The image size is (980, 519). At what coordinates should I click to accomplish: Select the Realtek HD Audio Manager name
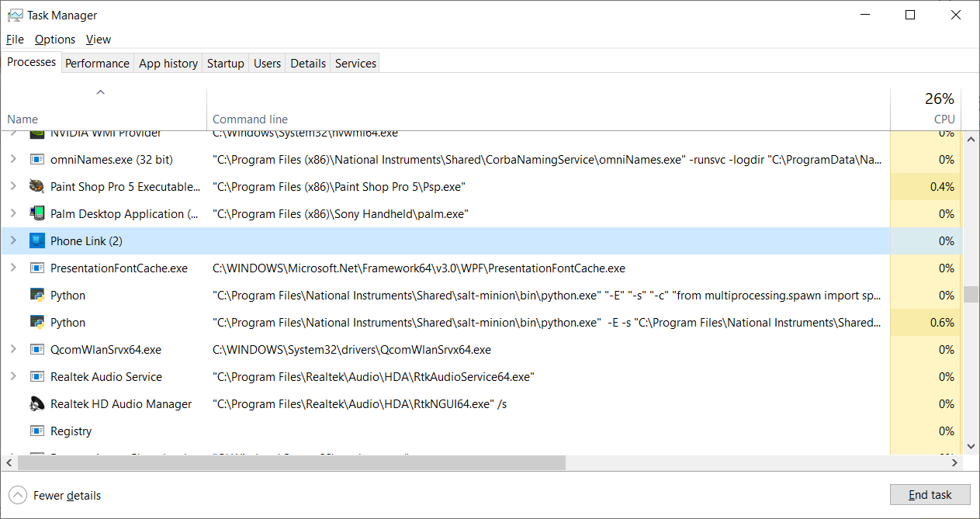point(121,403)
